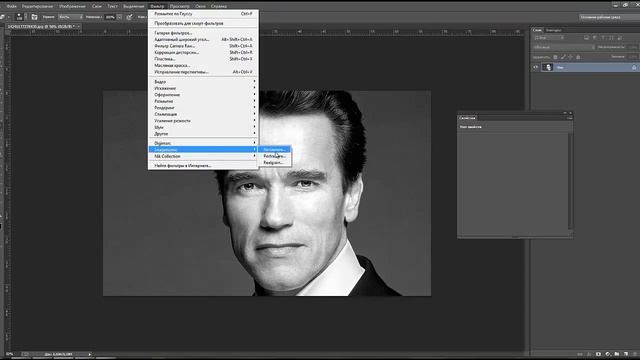
Task: Select the Свойства panel tab
Action: [x=467, y=118]
